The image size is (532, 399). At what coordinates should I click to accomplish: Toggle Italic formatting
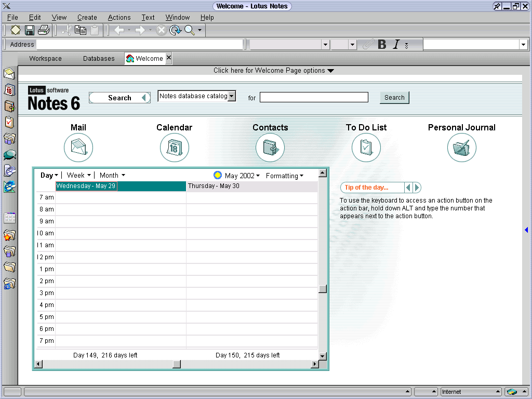[x=396, y=45]
